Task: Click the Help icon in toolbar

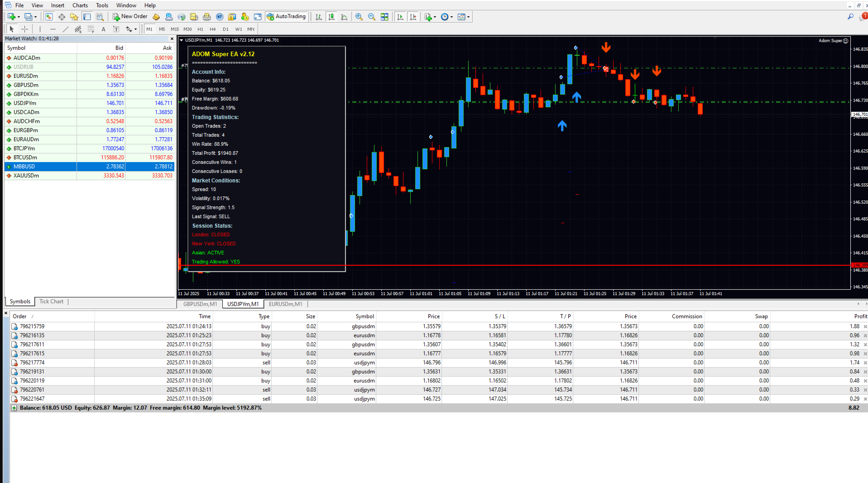Action: (220, 17)
